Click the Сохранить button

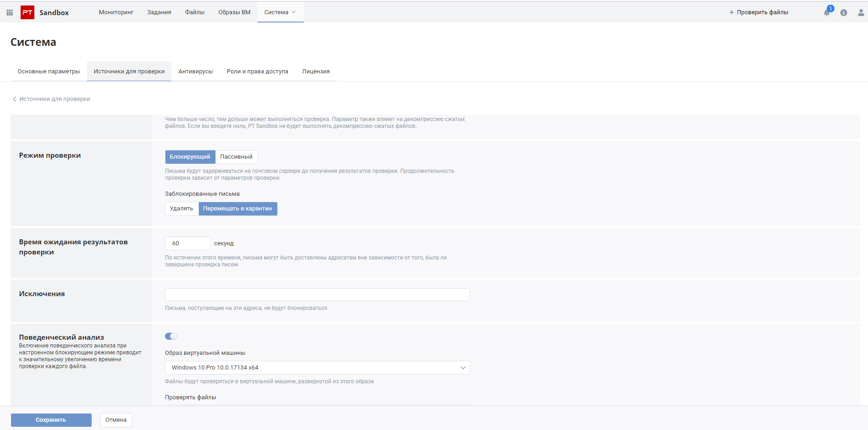pos(51,420)
